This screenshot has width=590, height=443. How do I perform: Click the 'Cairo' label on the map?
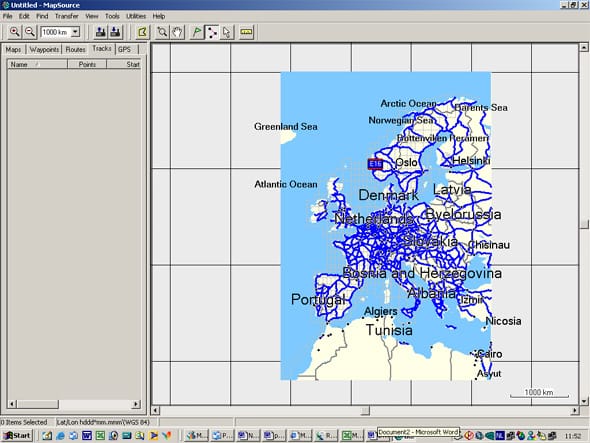[489, 354]
